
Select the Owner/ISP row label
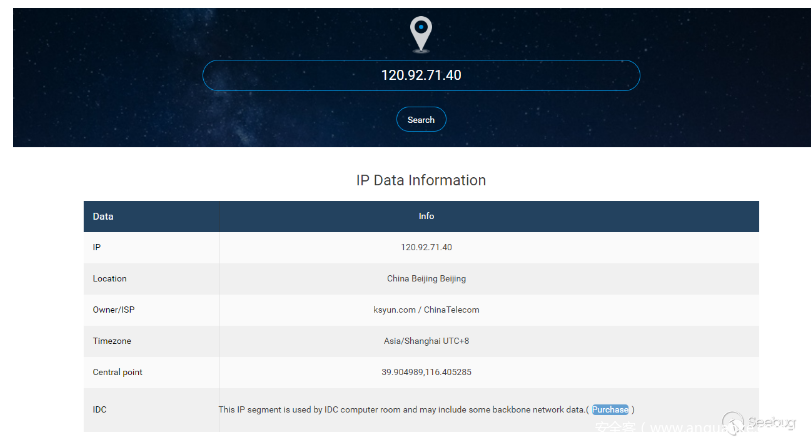[113, 310]
